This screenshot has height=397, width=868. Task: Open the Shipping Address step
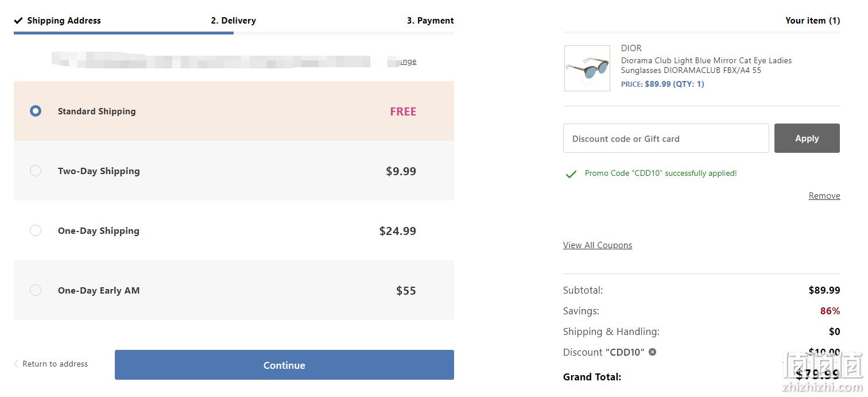click(64, 21)
